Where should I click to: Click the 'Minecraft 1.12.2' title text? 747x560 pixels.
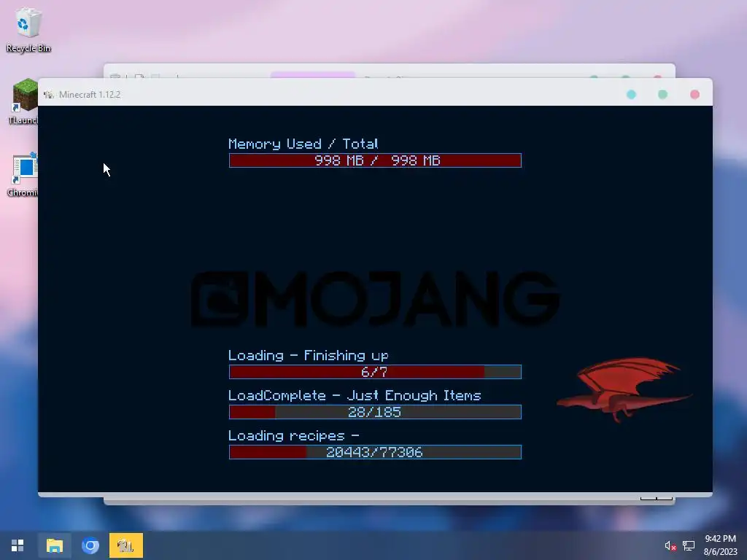point(90,95)
